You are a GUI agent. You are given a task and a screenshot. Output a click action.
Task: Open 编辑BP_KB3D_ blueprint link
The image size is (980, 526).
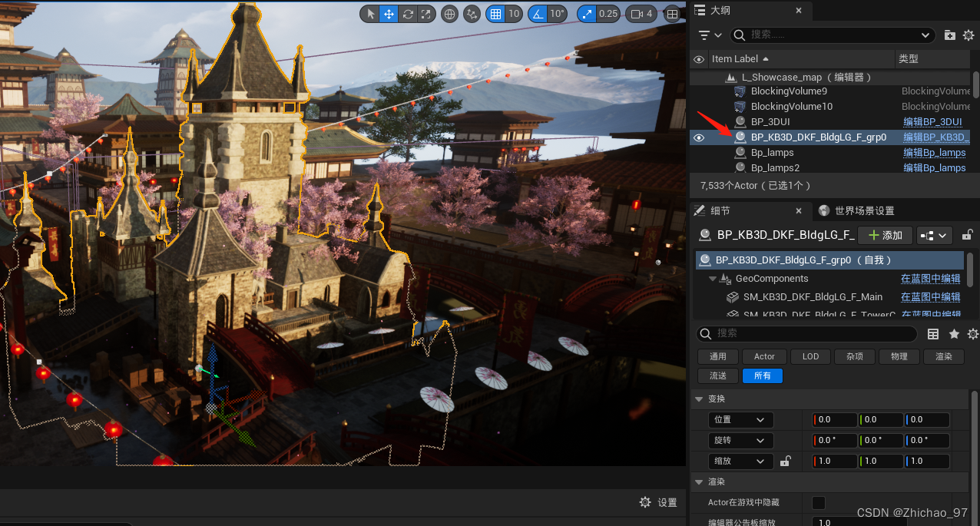pos(936,137)
